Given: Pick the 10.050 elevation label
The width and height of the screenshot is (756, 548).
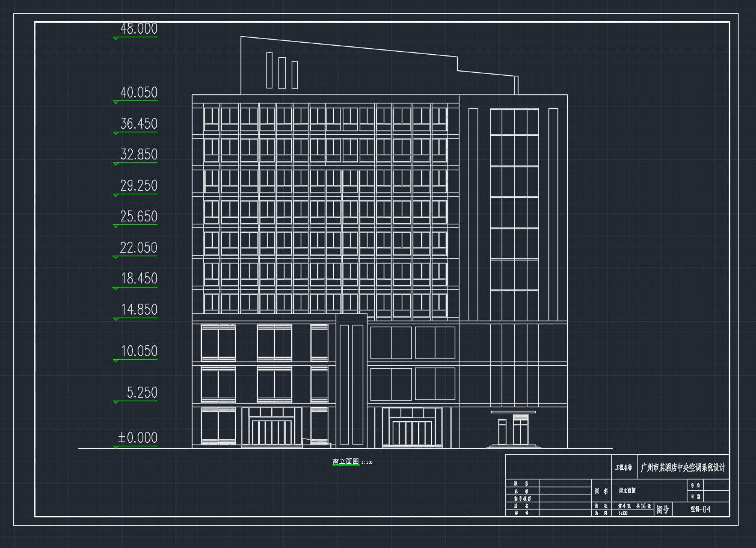Looking at the screenshot, I should 138,351.
